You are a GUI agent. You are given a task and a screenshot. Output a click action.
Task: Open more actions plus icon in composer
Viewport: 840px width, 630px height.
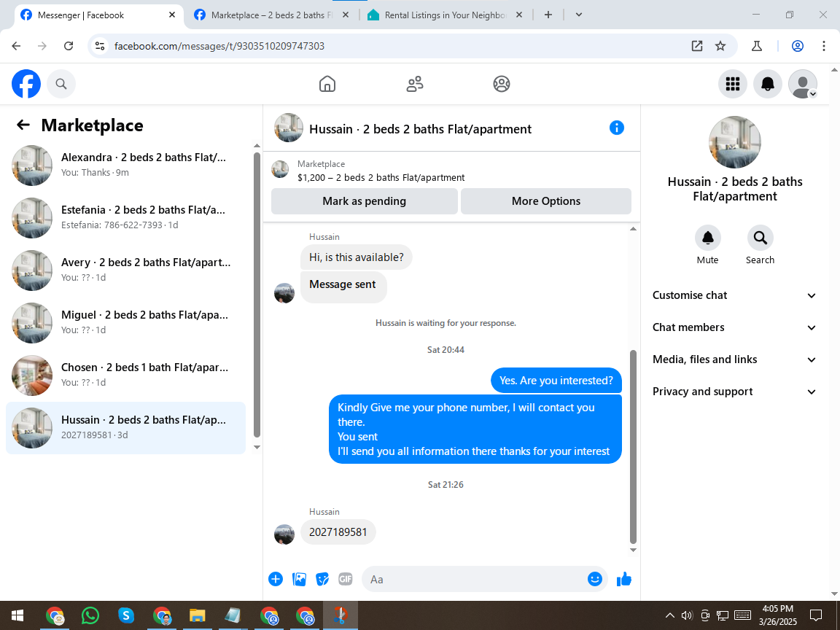[276, 579]
